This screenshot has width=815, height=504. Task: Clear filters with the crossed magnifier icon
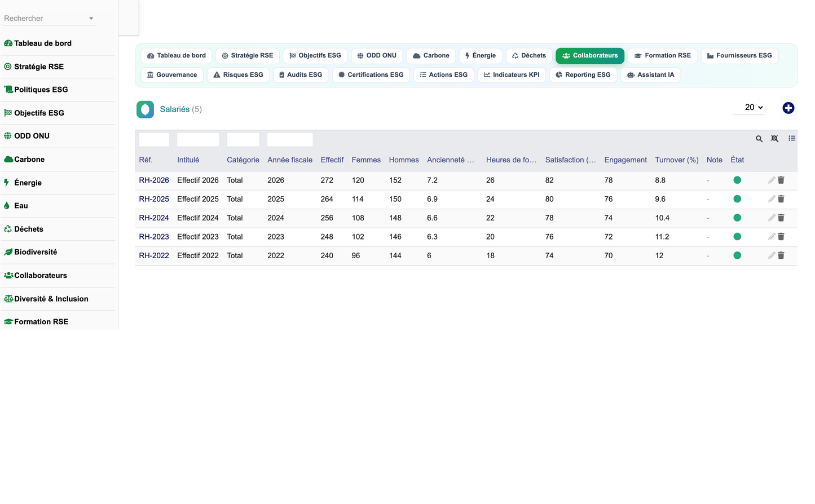(x=774, y=139)
